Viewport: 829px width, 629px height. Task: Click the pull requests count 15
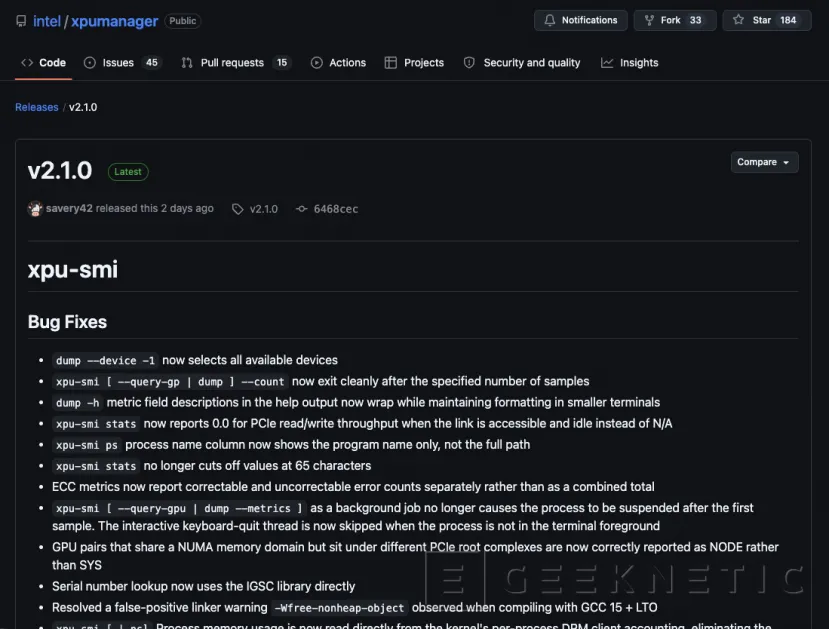(x=282, y=62)
